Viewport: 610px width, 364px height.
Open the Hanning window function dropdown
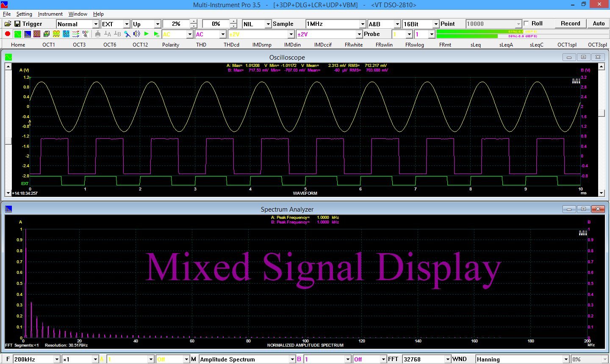(x=566, y=359)
